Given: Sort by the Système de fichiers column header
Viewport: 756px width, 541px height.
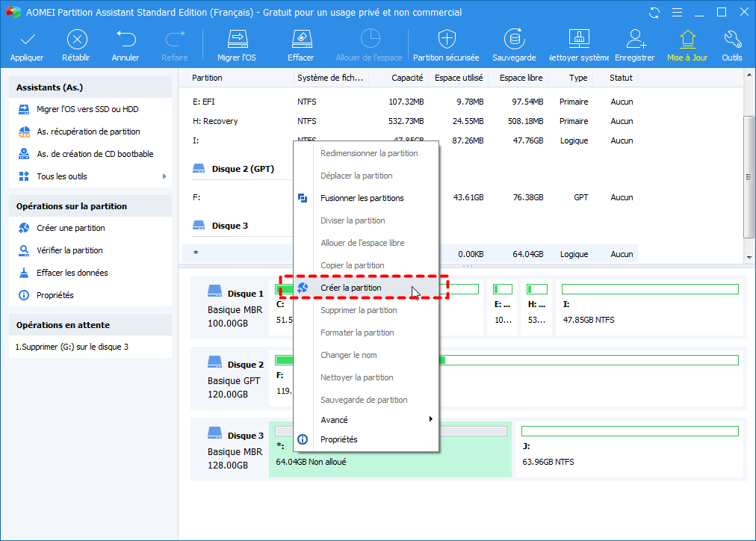Looking at the screenshot, I should pos(330,78).
